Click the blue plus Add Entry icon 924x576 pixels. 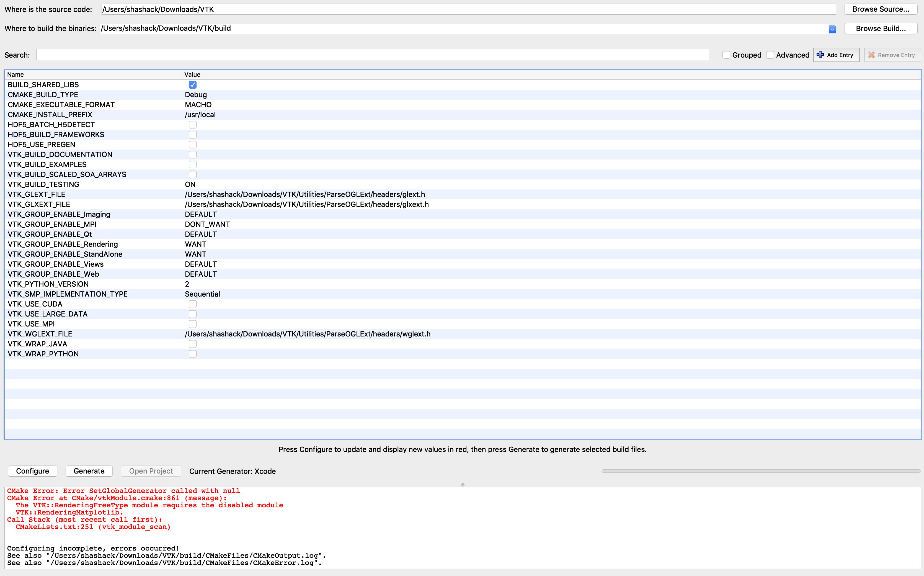click(x=820, y=55)
